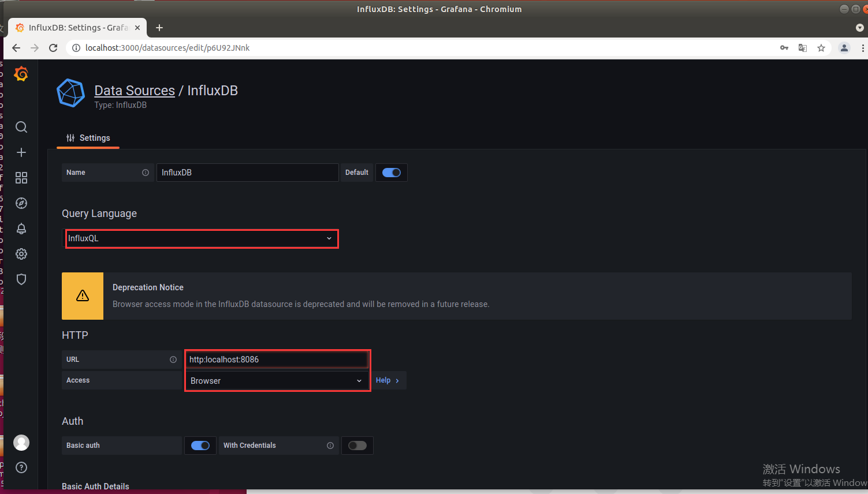Open the user avatar in sidebar
The height and width of the screenshot is (494, 868).
click(x=21, y=443)
